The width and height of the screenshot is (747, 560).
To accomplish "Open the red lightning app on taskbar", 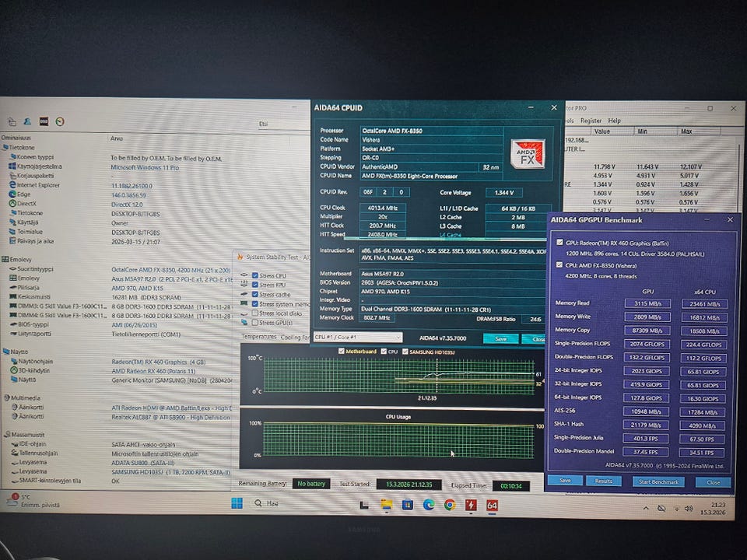I will (471, 505).
